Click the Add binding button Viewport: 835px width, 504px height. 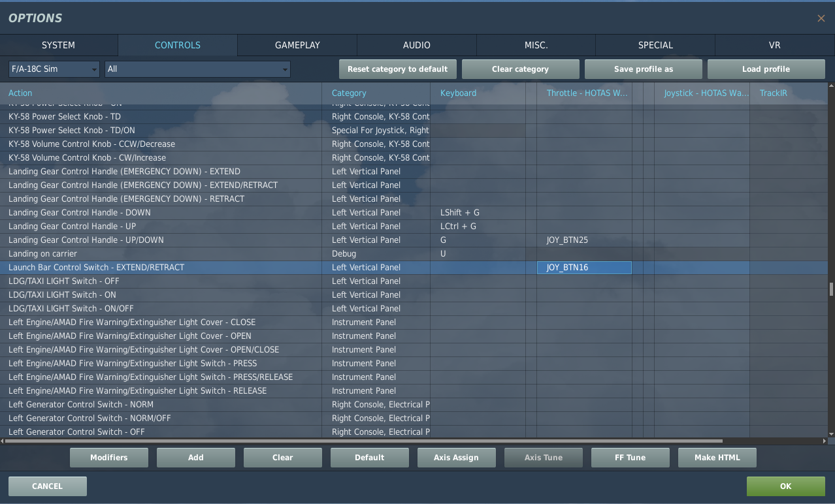196,458
